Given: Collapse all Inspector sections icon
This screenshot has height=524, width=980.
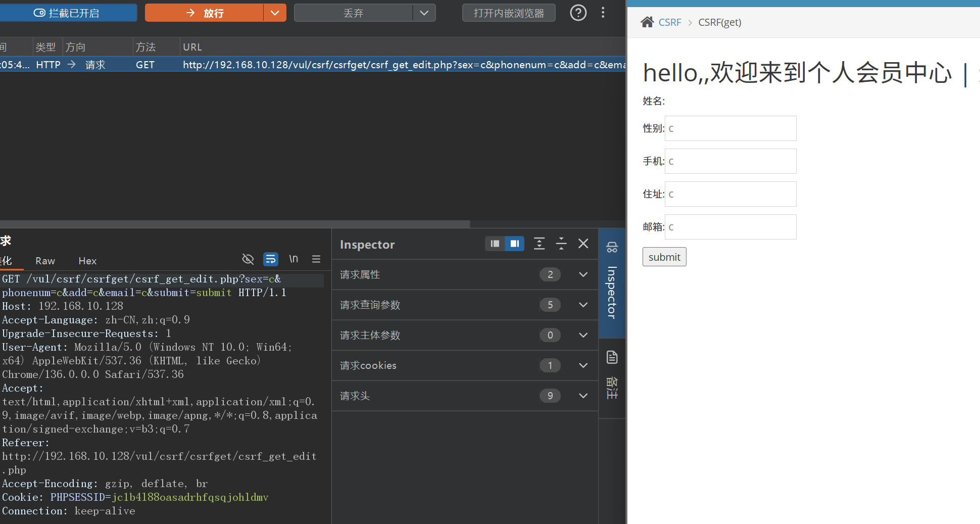Looking at the screenshot, I should pyautogui.click(x=561, y=244).
